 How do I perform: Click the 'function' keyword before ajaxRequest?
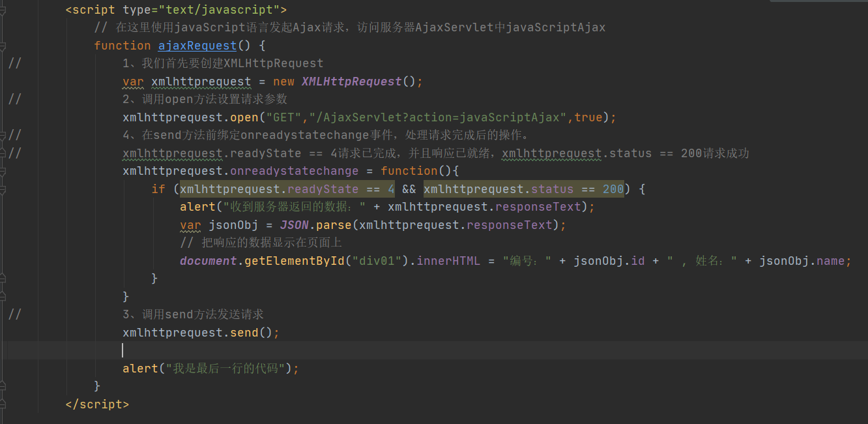pyautogui.click(x=123, y=46)
